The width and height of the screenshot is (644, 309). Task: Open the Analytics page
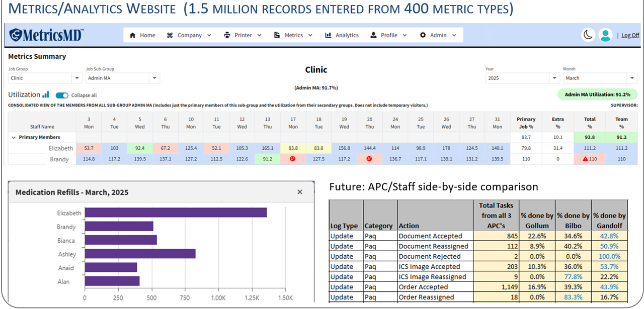click(342, 35)
